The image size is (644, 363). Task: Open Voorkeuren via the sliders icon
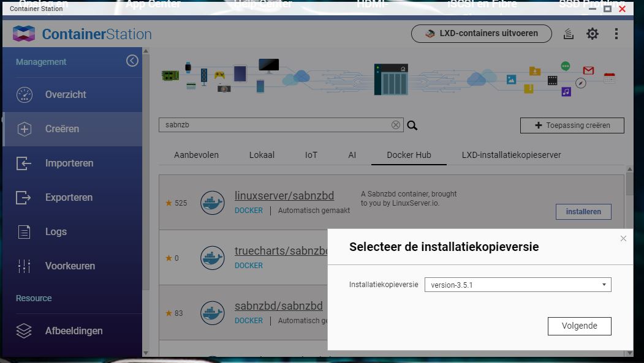click(23, 266)
